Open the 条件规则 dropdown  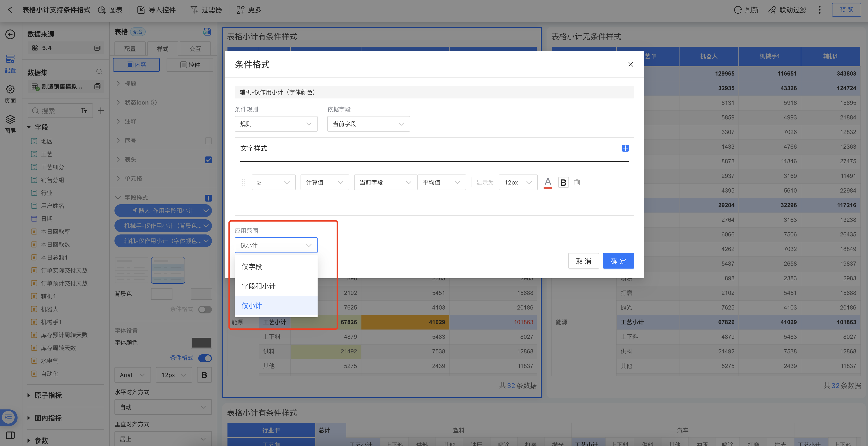pos(276,124)
